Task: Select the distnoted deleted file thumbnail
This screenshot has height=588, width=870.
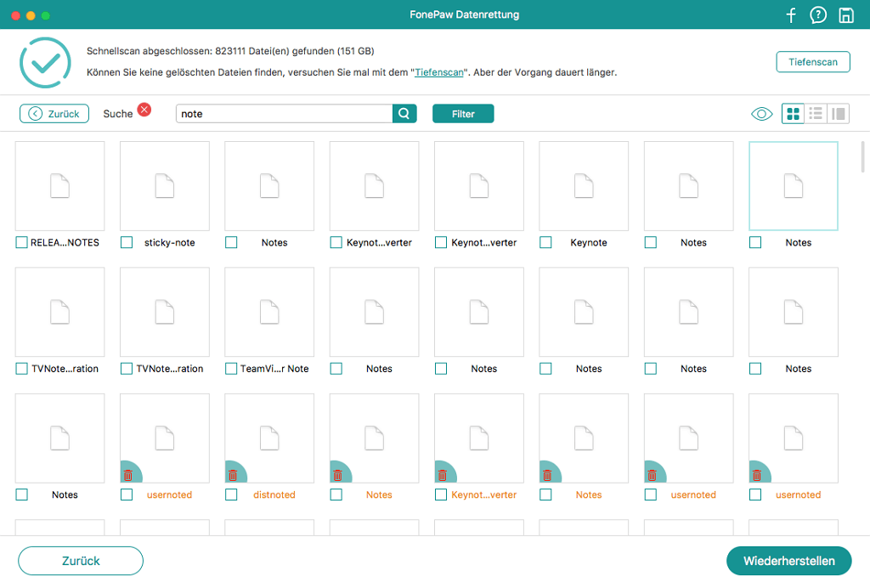Action: pyautogui.click(x=269, y=438)
